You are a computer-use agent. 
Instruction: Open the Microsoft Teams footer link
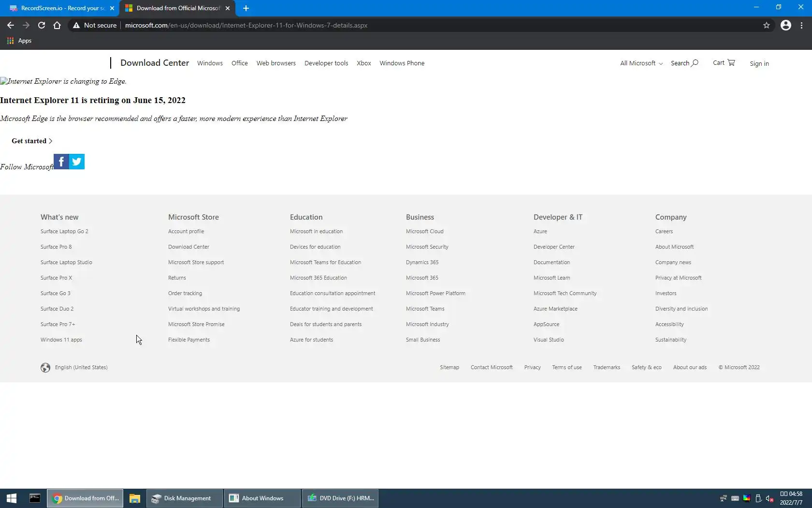coord(425,309)
